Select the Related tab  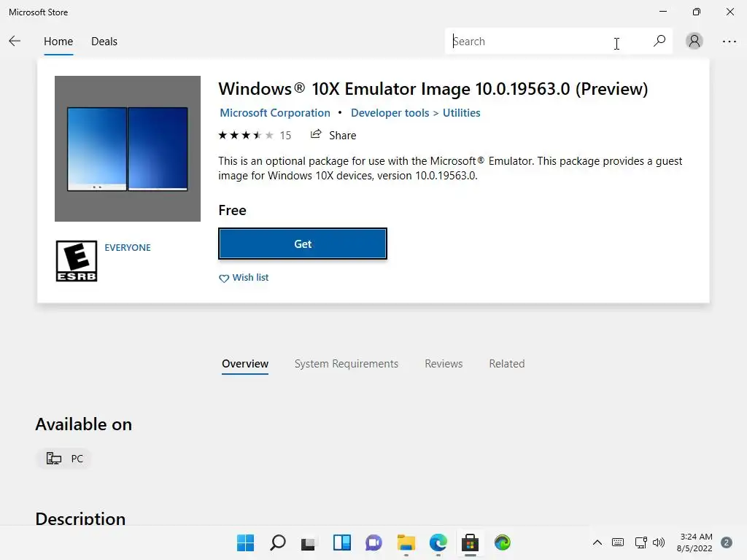pos(507,363)
